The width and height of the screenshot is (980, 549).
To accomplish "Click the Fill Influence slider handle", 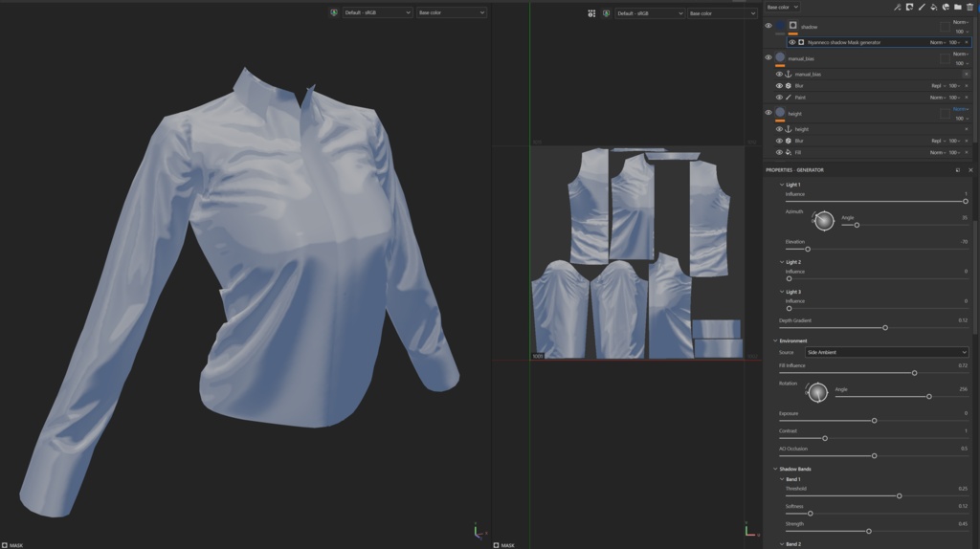I will [x=914, y=373].
